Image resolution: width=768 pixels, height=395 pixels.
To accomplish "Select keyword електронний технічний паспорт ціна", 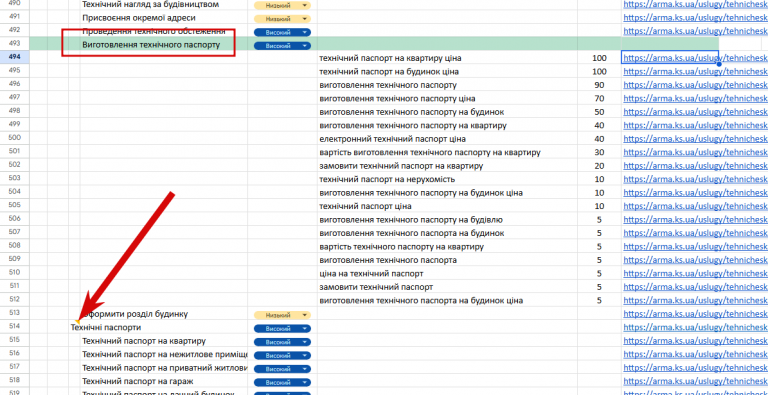I will point(392,139).
